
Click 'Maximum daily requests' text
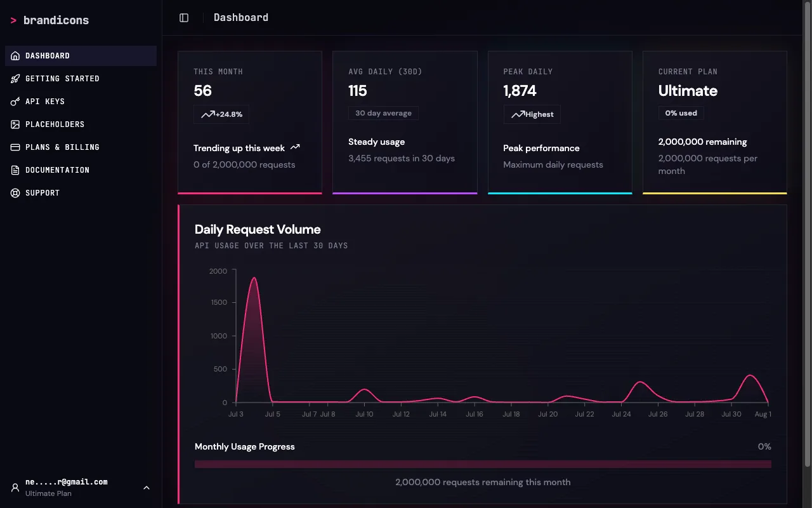point(553,164)
